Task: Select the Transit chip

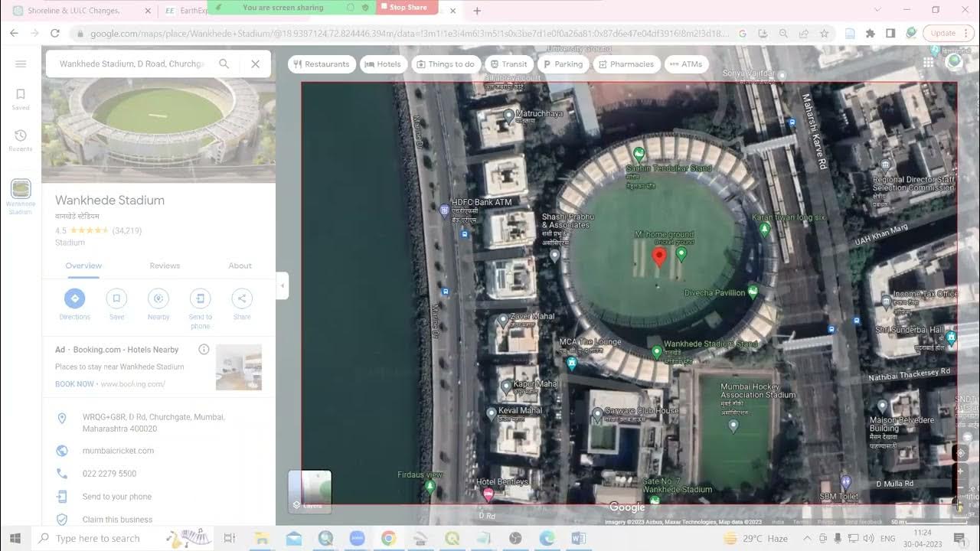Action: click(509, 64)
